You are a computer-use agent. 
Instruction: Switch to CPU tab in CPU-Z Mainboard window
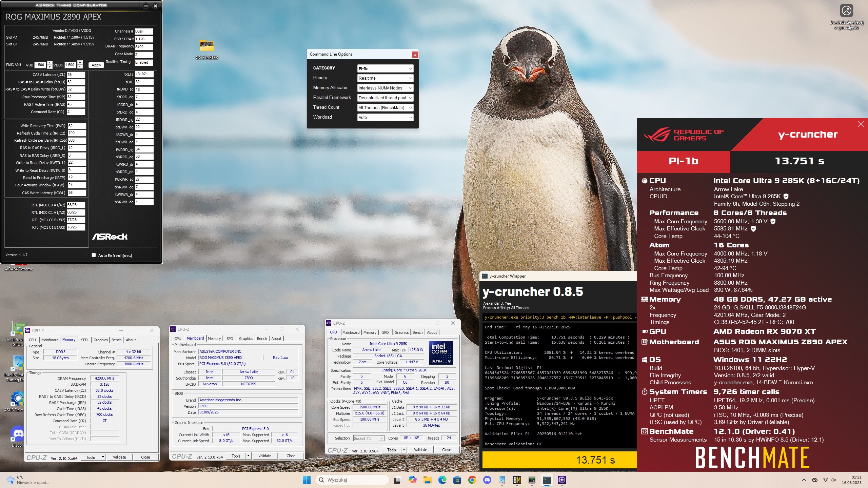[178, 338]
